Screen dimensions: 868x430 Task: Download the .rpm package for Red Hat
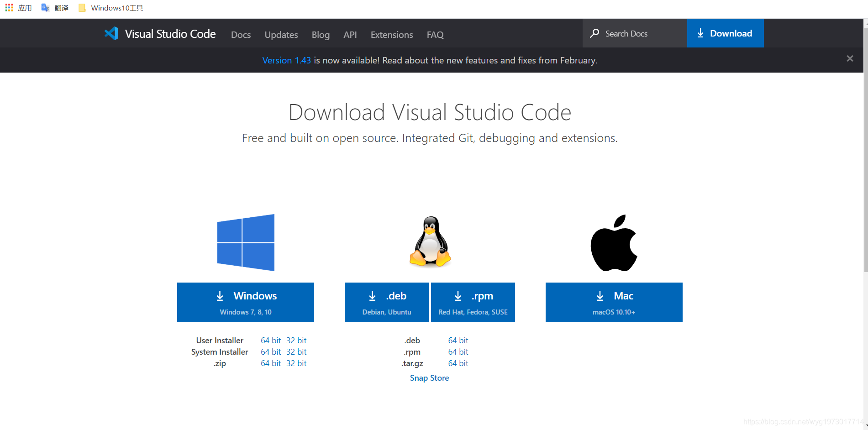point(473,302)
